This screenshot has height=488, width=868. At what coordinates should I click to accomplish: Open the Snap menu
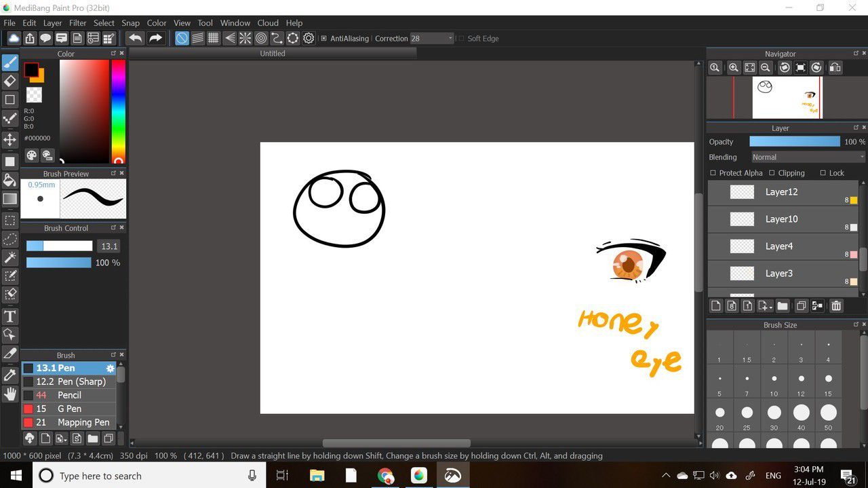tap(130, 23)
